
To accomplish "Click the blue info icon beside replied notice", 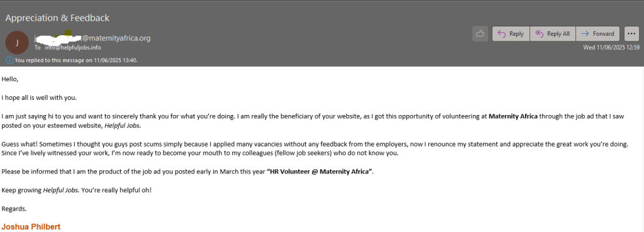I will click(9, 60).
